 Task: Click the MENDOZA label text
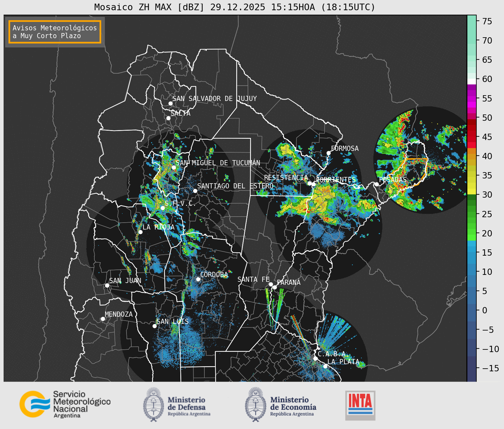[119, 314]
